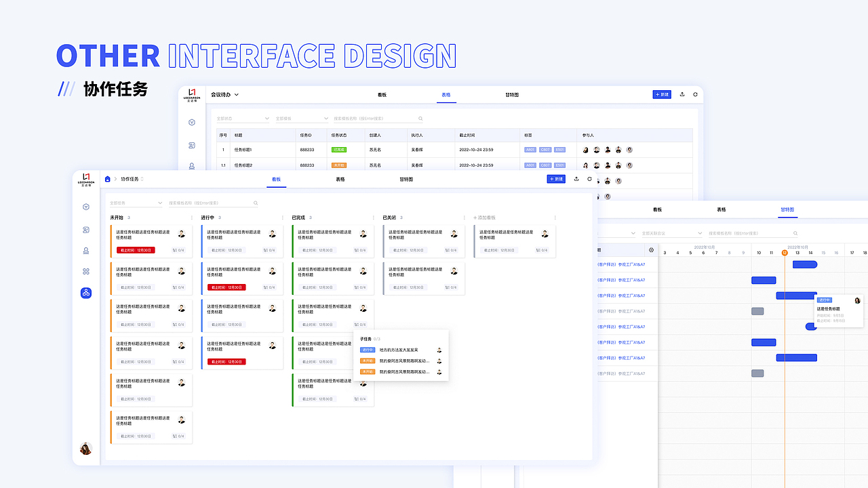Screen dimensions: 868x488
Task: Click 任务标题1 cell in table
Action: (x=243, y=149)
